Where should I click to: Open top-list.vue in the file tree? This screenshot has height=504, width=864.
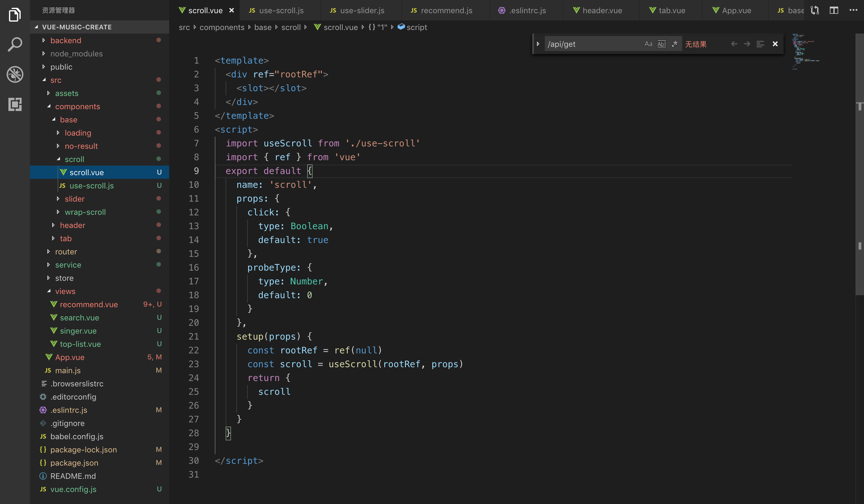point(99,344)
